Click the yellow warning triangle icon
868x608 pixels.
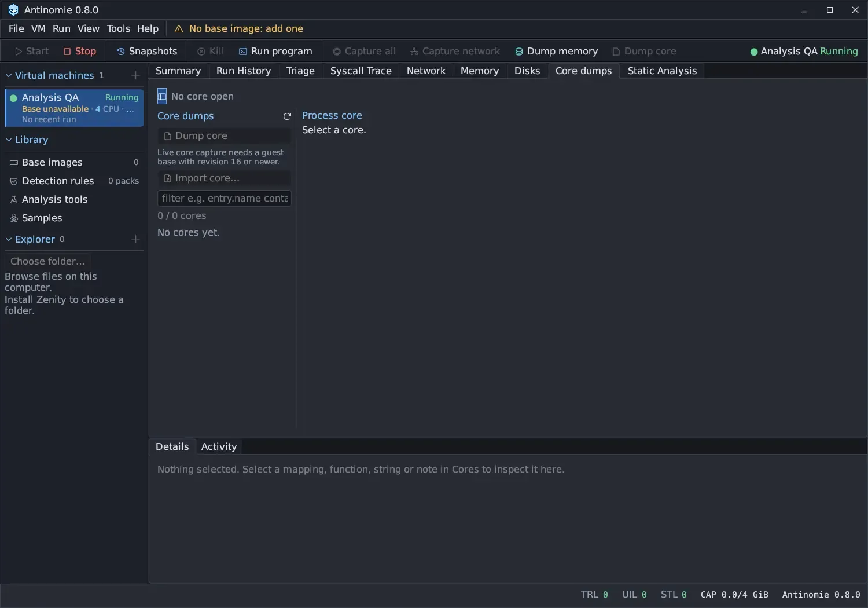pyautogui.click(x=179, y=29)
